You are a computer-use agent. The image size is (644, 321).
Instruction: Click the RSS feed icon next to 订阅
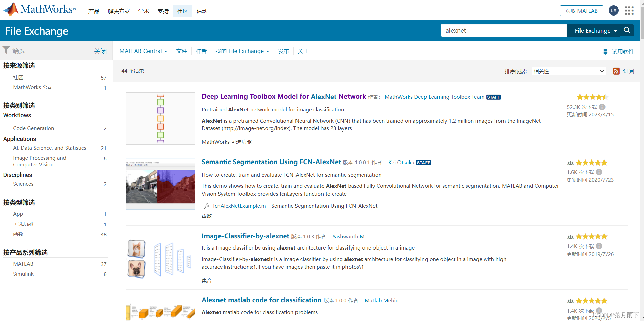[x=616, y=71]
